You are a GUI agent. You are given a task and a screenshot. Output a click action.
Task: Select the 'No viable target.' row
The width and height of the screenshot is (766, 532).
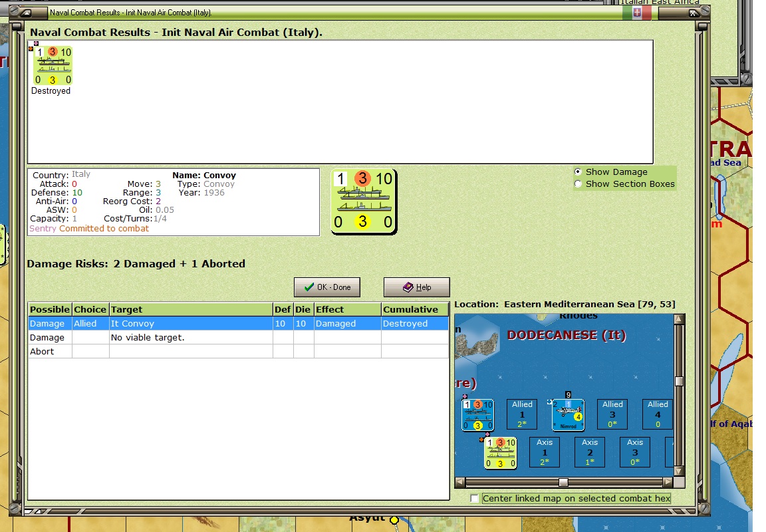pos(239,338)
